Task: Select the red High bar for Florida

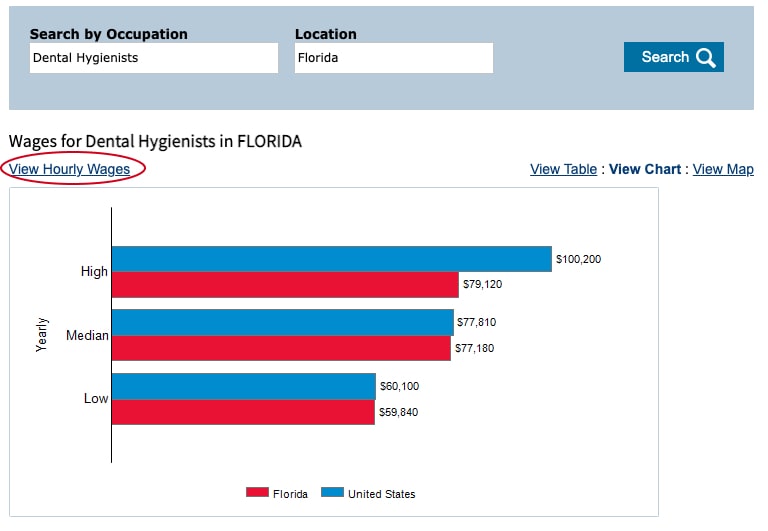Action: coord(284,285)
